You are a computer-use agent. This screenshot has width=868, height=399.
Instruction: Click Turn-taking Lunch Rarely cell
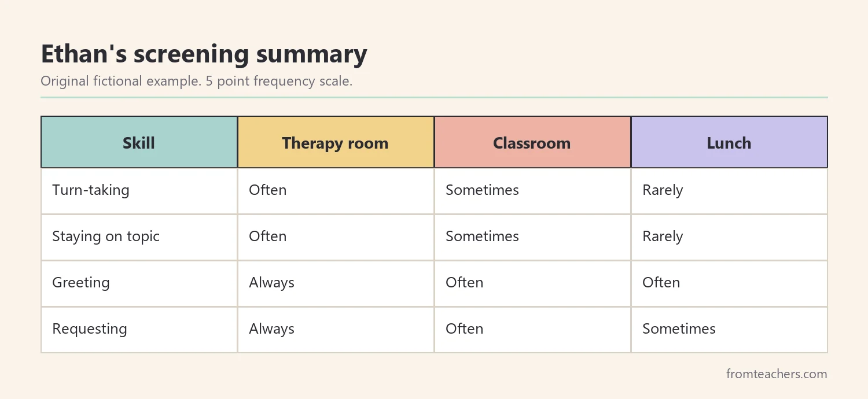tap(729, 191)
